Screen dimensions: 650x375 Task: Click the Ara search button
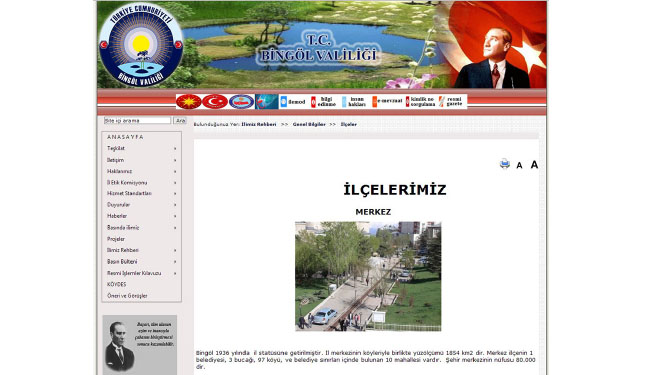(180, 121)
